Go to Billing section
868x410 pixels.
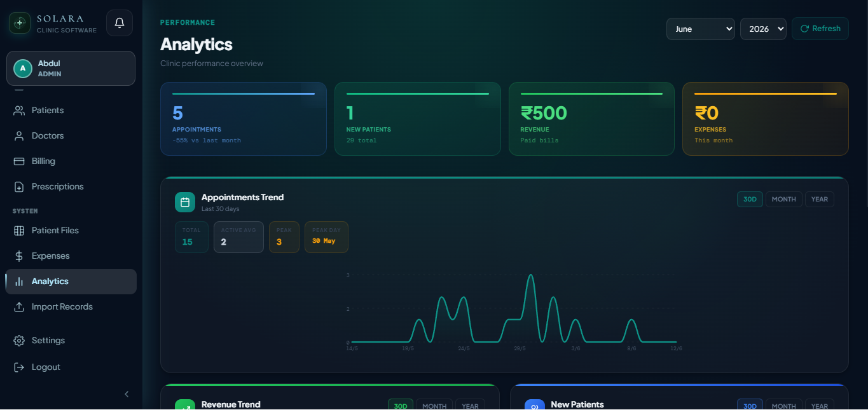click(x=71, y=161)
